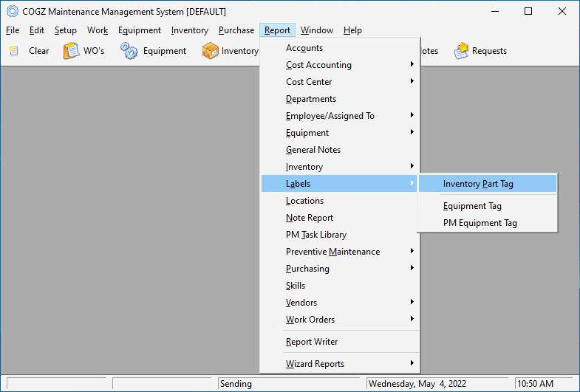Open the File menu
Screen dimensions: 580x392
[x=13, y=30]
